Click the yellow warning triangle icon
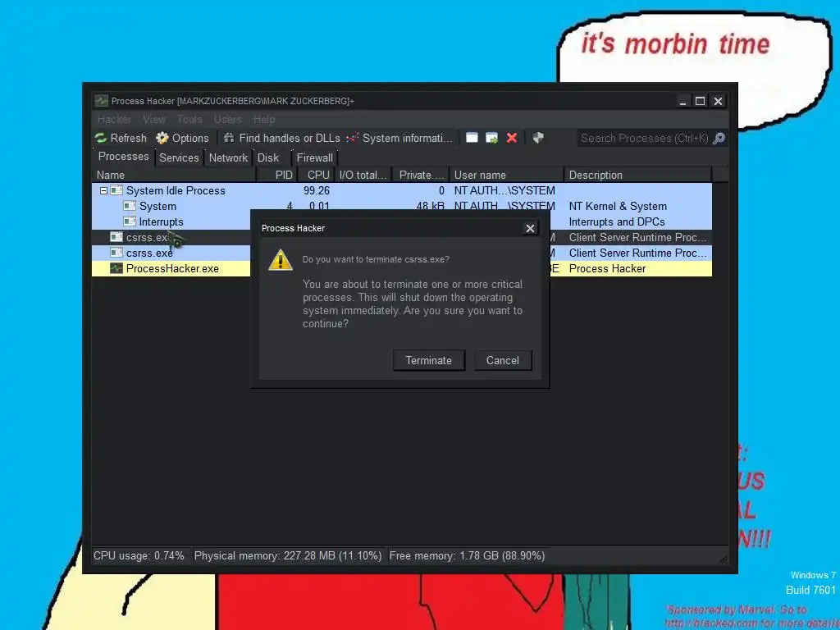Image resolution: width=840 pixels, height=630 pixels. tap(281, 260)
